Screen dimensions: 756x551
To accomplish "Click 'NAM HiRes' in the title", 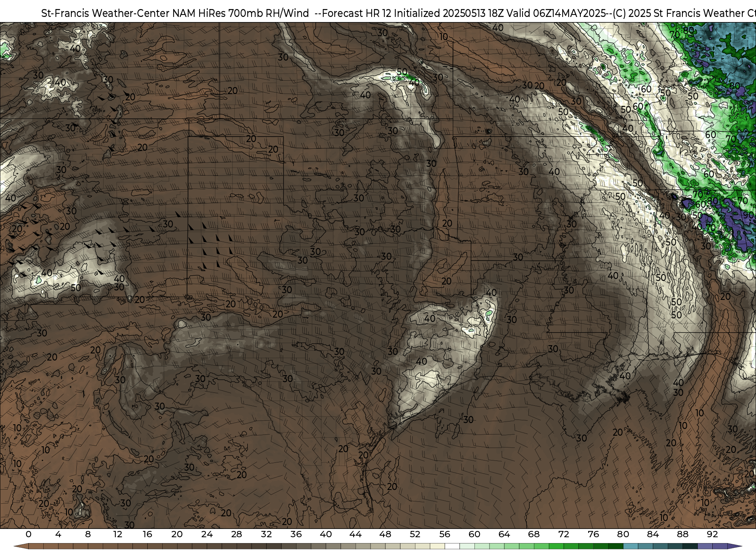I will tap(199, 13).
